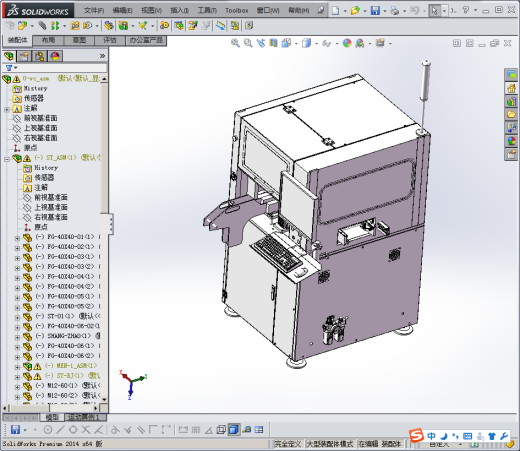Click the feature tree vertical scrollbar down arrow
Screen dimensions: 520x451
pyautogui.click(x=104, y=399)
